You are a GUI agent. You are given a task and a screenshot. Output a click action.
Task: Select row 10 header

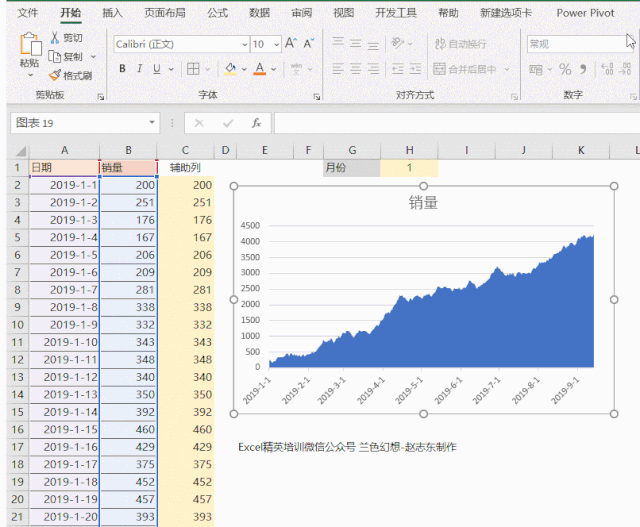point(17,325)
